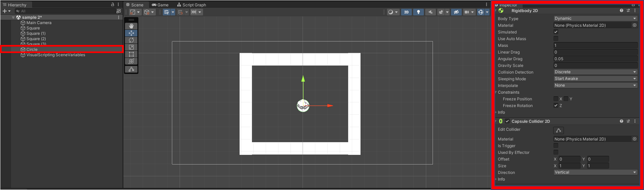The image size is (644, 190).
Task: Select the Transform tool
Action: tap(131, 61)
